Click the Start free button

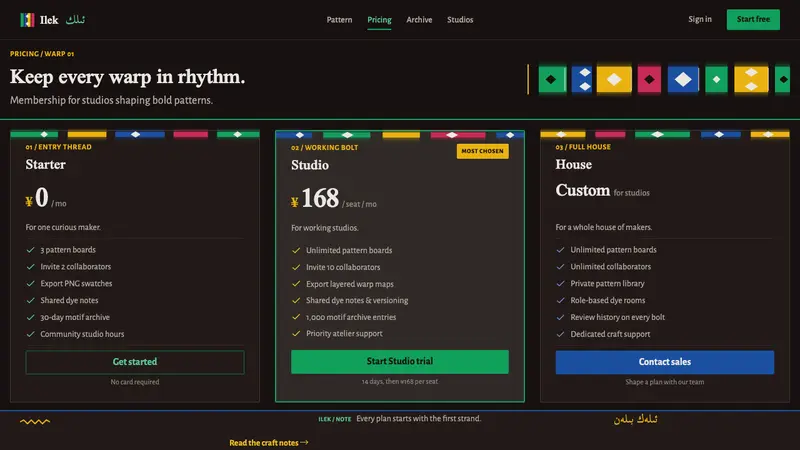(x=753, y=19)
